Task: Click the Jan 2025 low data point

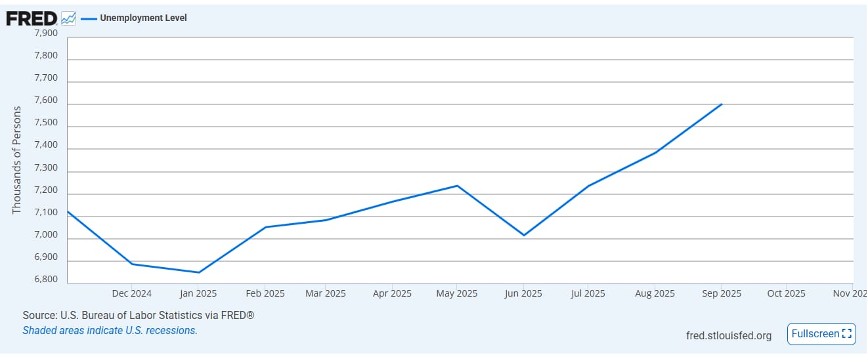Action: coord(198,272)
